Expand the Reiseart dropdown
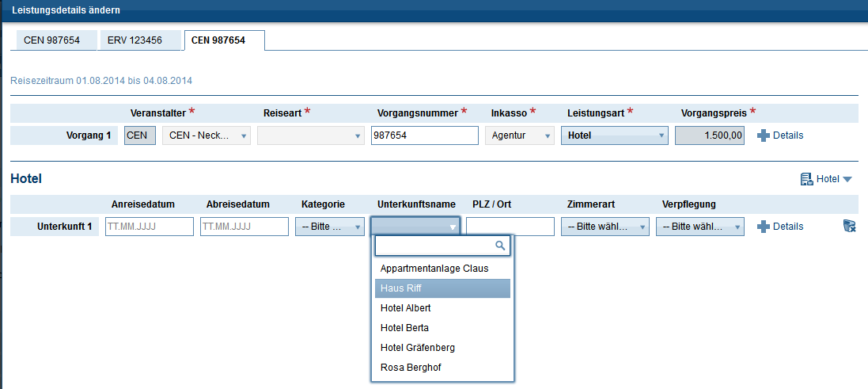The width and height of the screenshot is (868, 389). (x=310, y=135)
